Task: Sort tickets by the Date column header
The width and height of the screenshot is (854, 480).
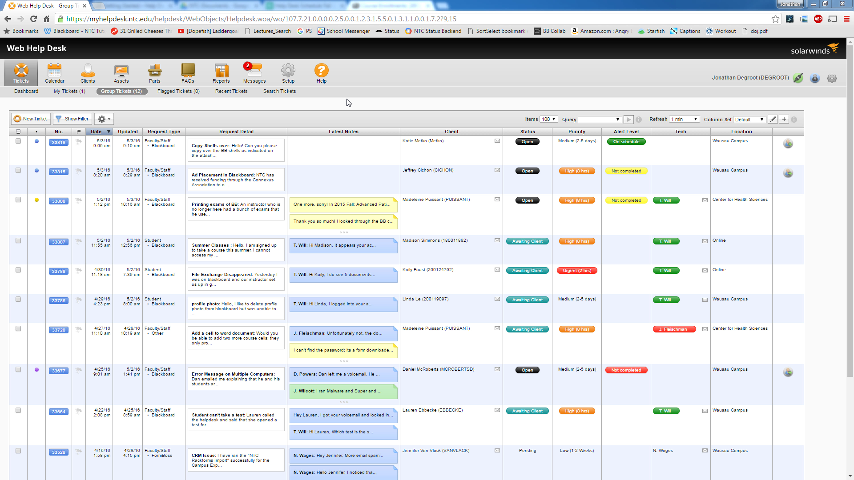Action: pyautogui.click(x=99, y=131)
